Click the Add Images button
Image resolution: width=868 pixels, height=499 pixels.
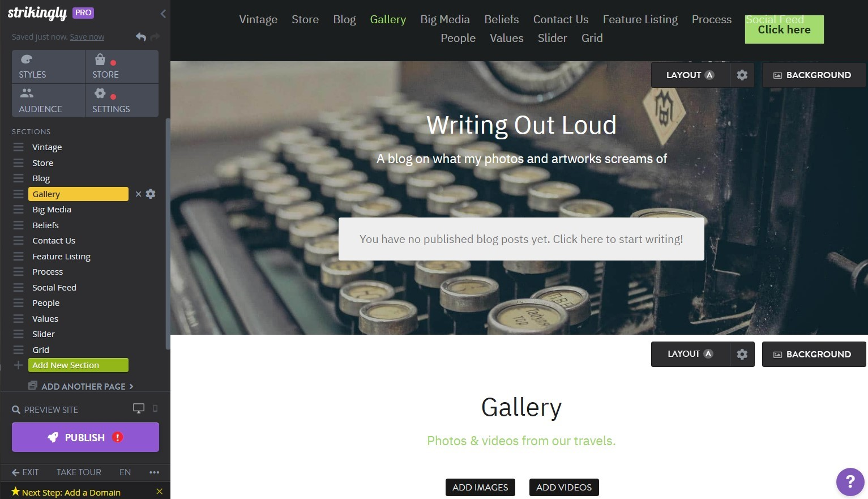[x=480, y=487]
